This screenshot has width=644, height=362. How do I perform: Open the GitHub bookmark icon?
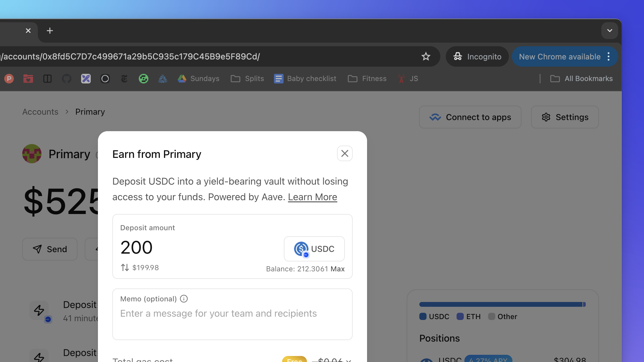pos(66,79)
